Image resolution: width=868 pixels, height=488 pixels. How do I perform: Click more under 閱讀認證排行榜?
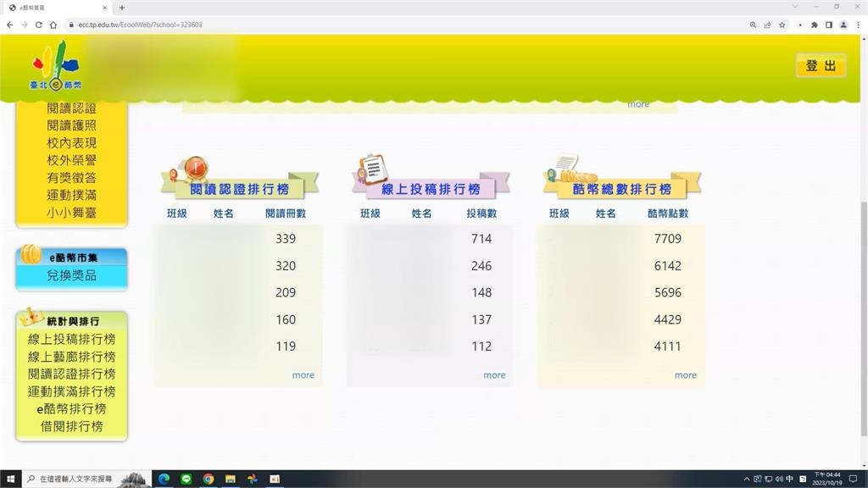click(x=303, y=375)
